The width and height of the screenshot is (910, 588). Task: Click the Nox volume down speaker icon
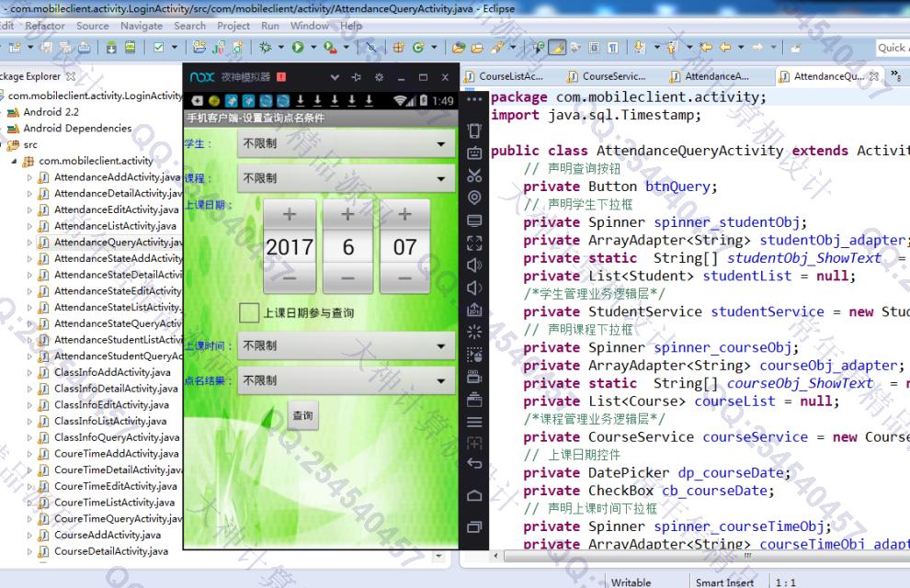[x=474, y=288]
